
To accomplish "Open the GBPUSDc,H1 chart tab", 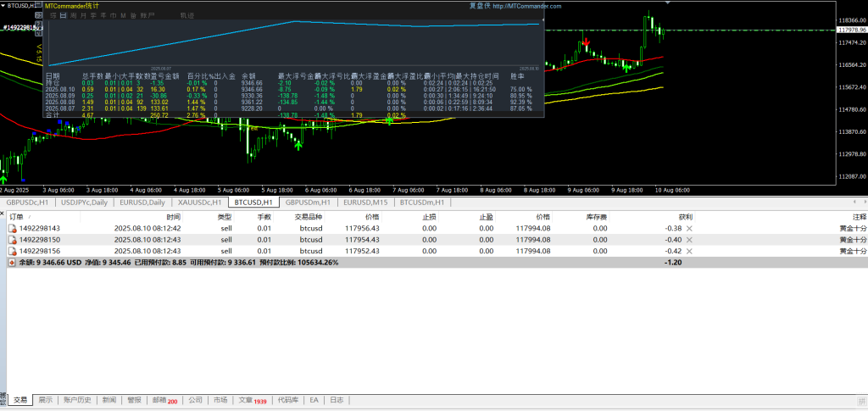I will click(x=28, y=203).
